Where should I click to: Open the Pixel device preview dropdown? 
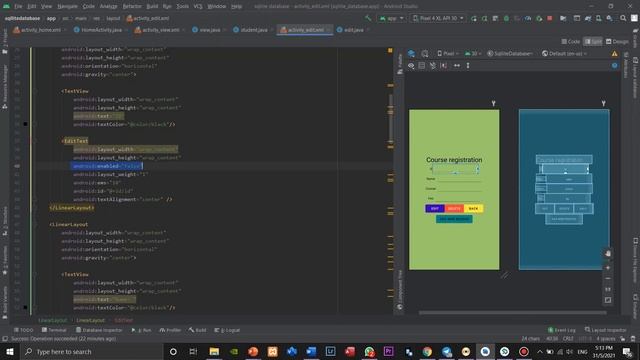click(x=447, y=53)
